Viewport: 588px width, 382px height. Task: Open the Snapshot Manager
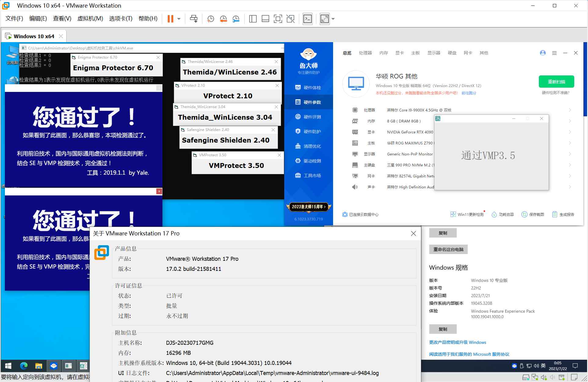[235, 19]
